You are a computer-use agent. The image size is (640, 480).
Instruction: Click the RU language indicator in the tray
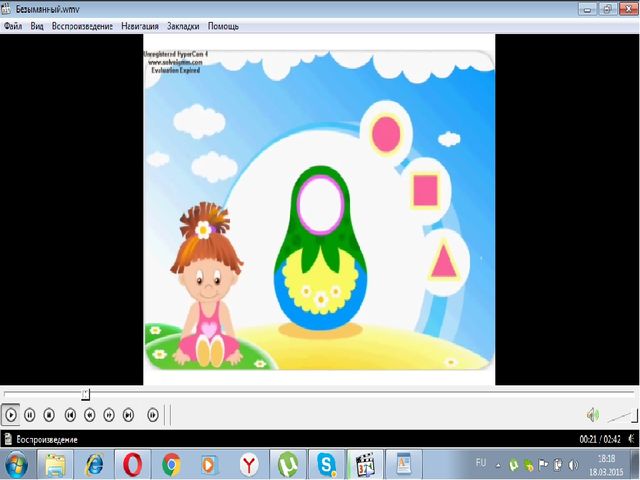click(481, 463)
